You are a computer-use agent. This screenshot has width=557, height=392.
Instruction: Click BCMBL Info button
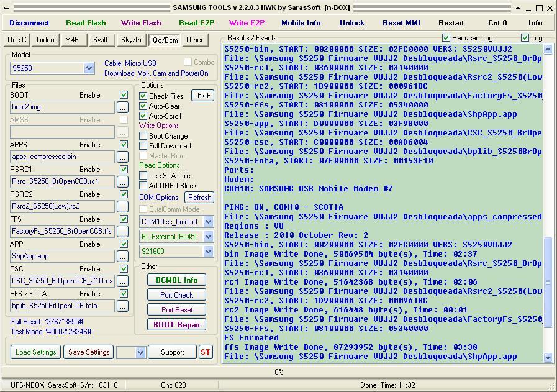[x=176, y=280]
